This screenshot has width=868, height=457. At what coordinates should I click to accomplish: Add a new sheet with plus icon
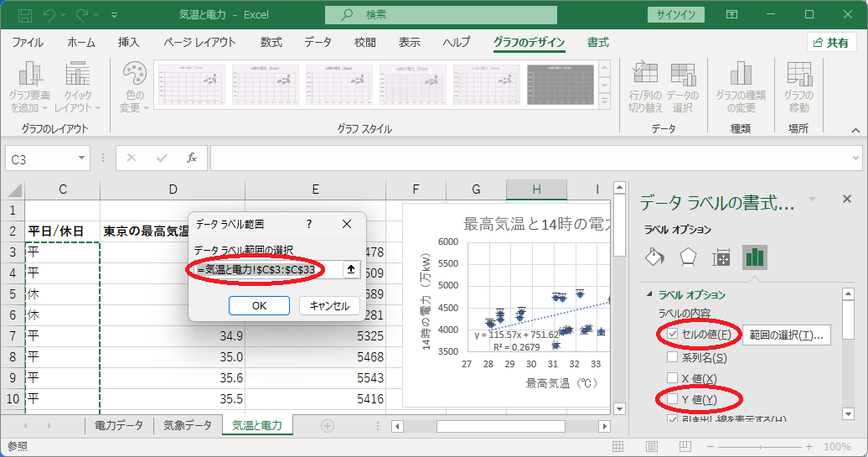tap(327, 425)
